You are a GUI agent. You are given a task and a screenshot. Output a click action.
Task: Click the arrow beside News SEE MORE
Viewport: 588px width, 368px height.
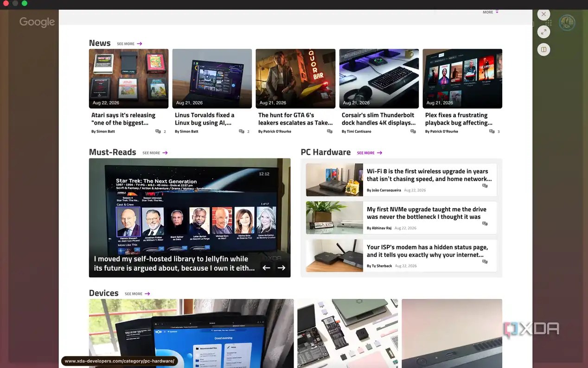(140, 44)
